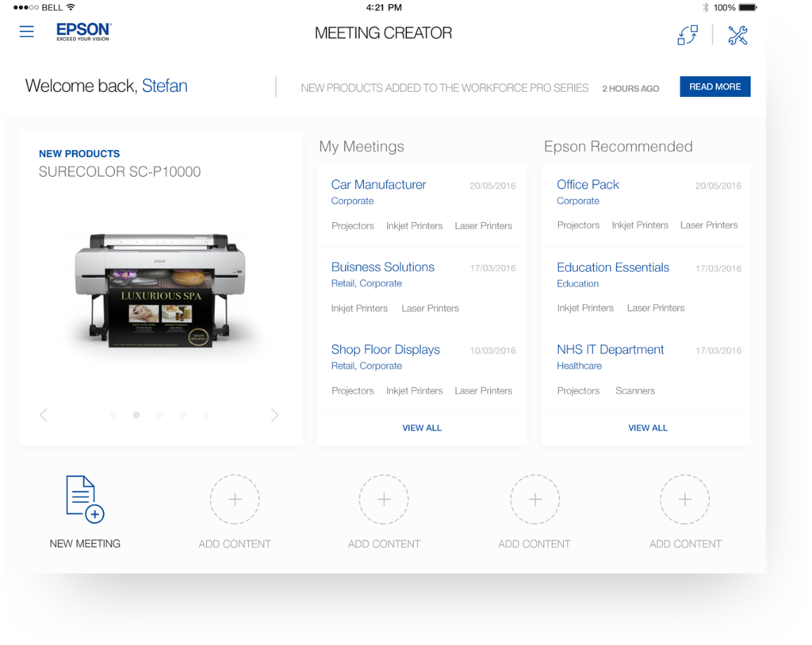The height and width of the screenshot is (645, 812).
Task: Open the NHS IT Department recommendation
Action: tap(610, 350)
